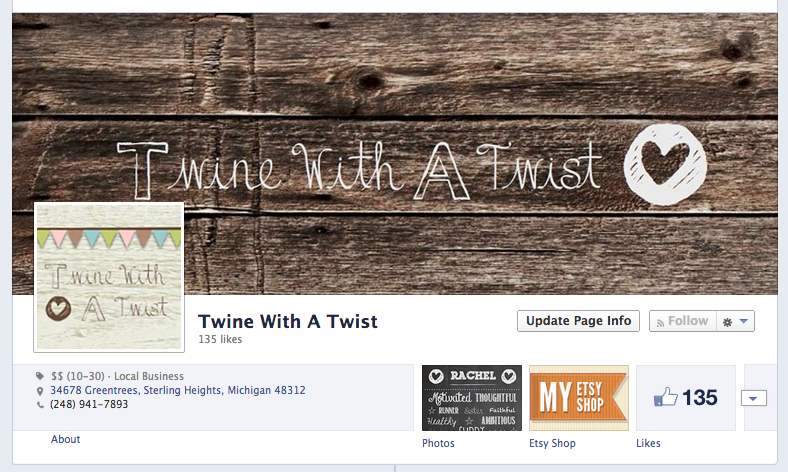Click the My Etsy Shop orange thumbnail
This screenshot has height=472, width=788.
pos(579,398)
